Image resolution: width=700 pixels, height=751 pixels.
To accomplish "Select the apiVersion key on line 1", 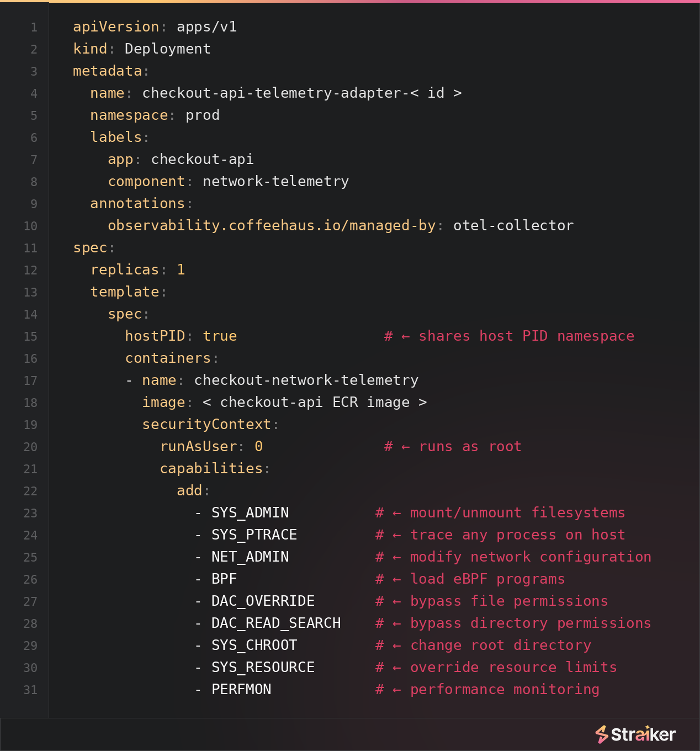I will coord(116,27).
